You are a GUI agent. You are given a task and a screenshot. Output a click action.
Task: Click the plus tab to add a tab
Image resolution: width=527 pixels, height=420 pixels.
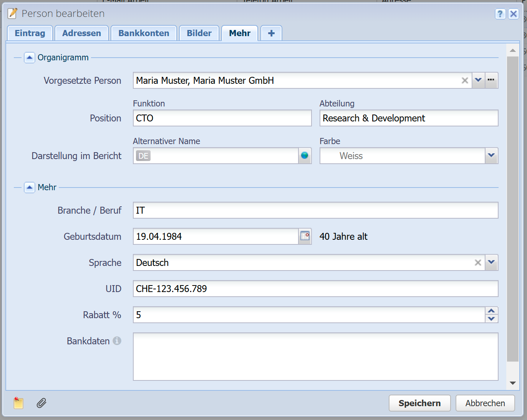pos(271,33)
